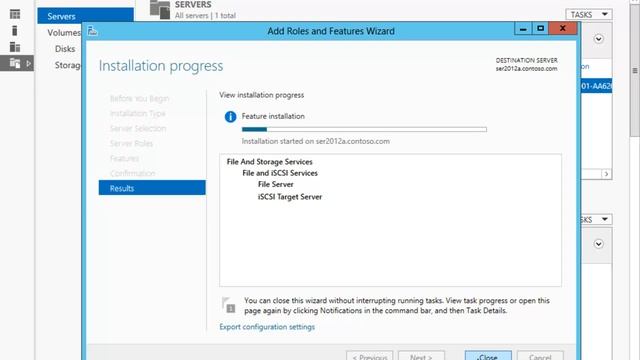640x360 pixels.
Task: Click 'ser2012a.contoso.com' destination server text
Action: [527, 69]
